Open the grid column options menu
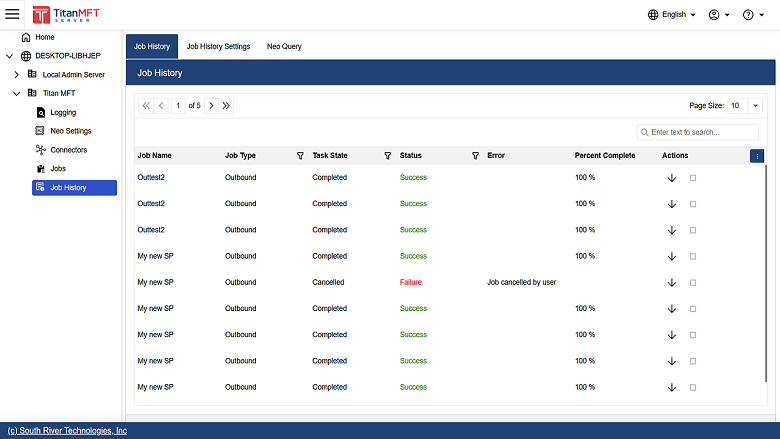Screen dimensions: 780x439 [x=757, y=155]
